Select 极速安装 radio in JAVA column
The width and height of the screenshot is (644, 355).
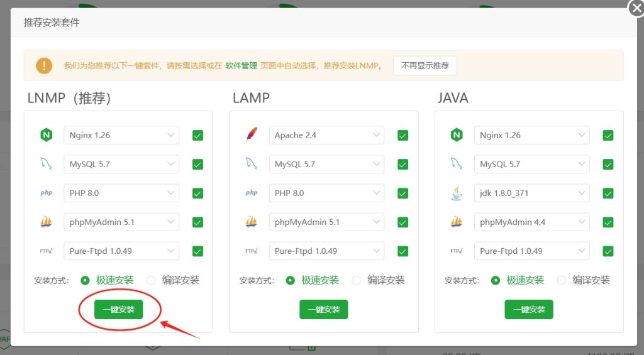tap(496, 280)
